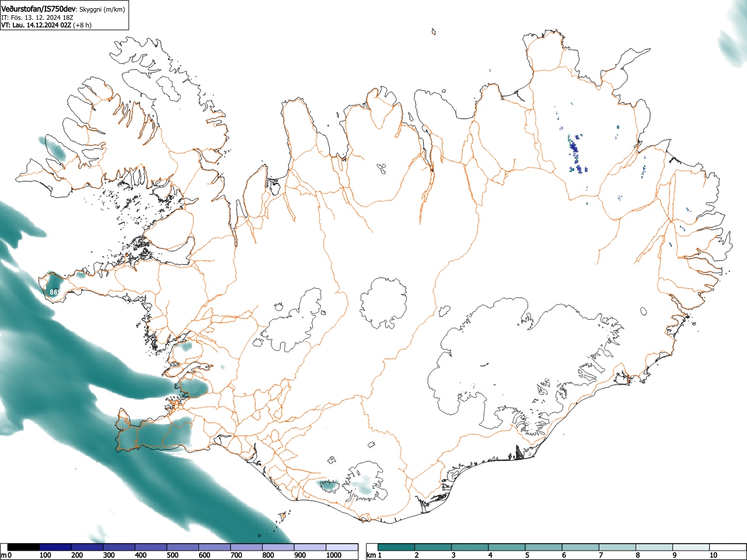The image size is (747, 560).
Task: Click the '400' tick label
Action: (141, 555)
